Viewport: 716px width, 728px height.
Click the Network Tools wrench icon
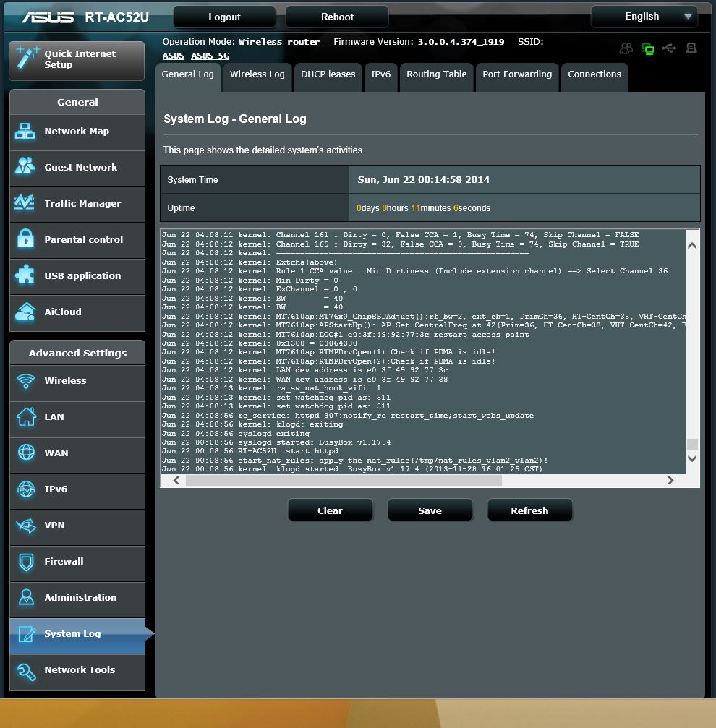click(27, 671)
